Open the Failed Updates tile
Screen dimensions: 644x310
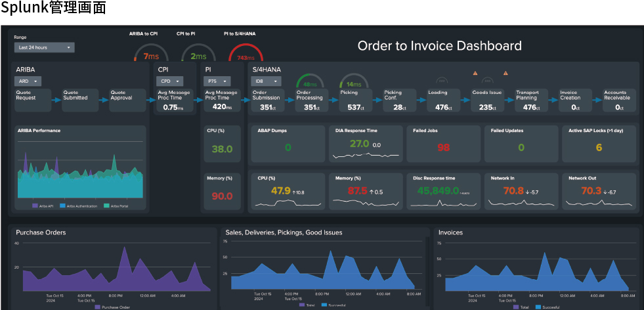pyautogui.click(x=521, y=144)
